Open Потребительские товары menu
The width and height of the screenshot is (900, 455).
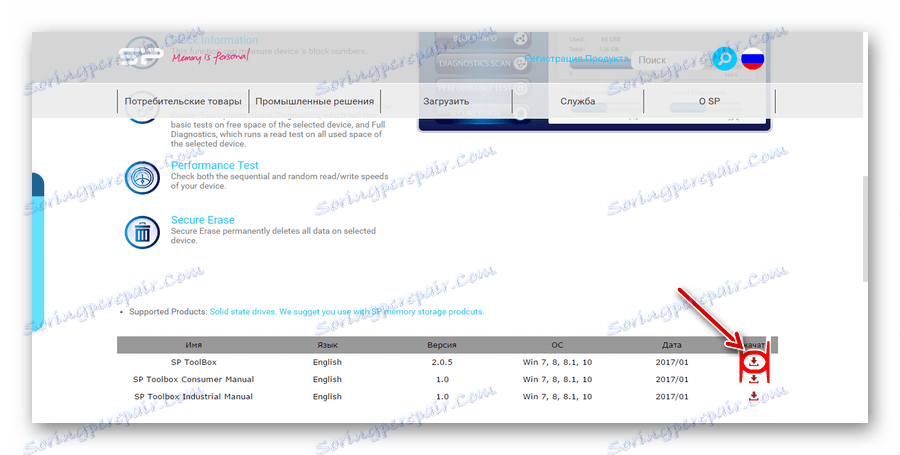click(x=183, y=101)
